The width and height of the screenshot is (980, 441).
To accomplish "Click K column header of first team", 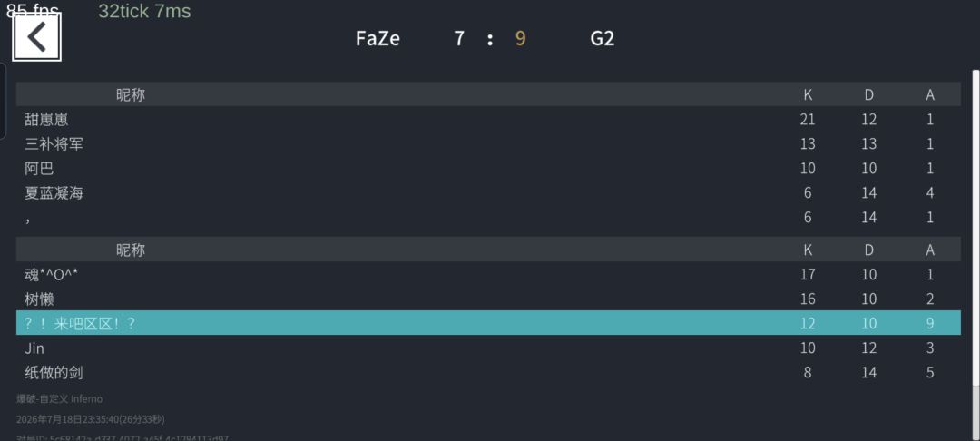I will [x=808, y=94].
